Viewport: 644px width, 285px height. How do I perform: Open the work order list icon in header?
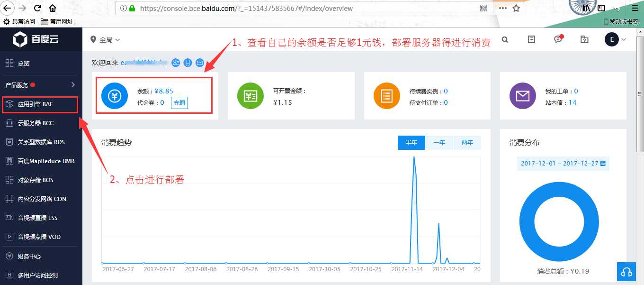pos(531,40)
